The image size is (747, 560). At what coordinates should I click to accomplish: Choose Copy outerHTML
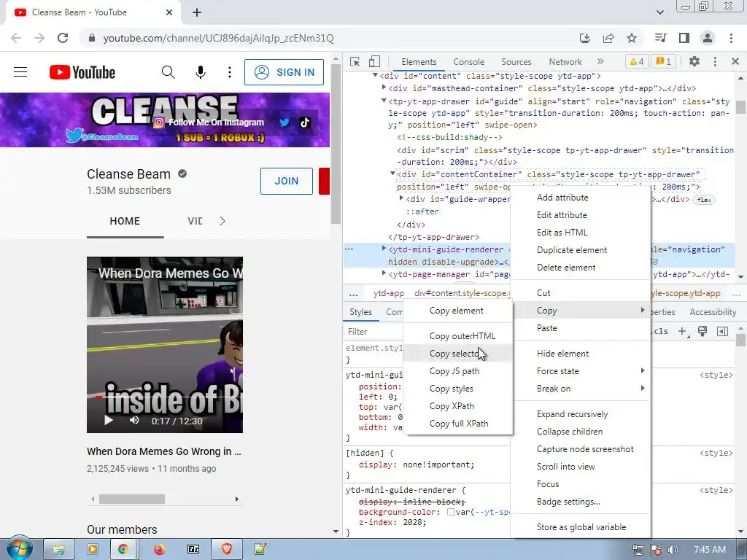tap(458, 335)
